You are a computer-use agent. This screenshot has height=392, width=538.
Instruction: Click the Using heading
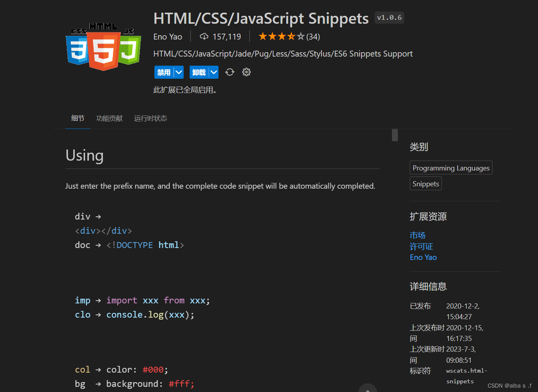[x=84, y=155]
